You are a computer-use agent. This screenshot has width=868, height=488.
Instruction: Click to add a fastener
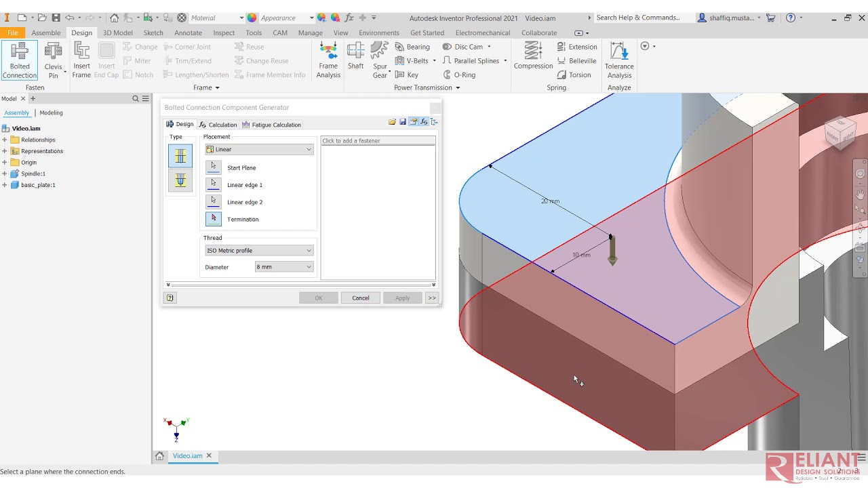coord(378,140)
